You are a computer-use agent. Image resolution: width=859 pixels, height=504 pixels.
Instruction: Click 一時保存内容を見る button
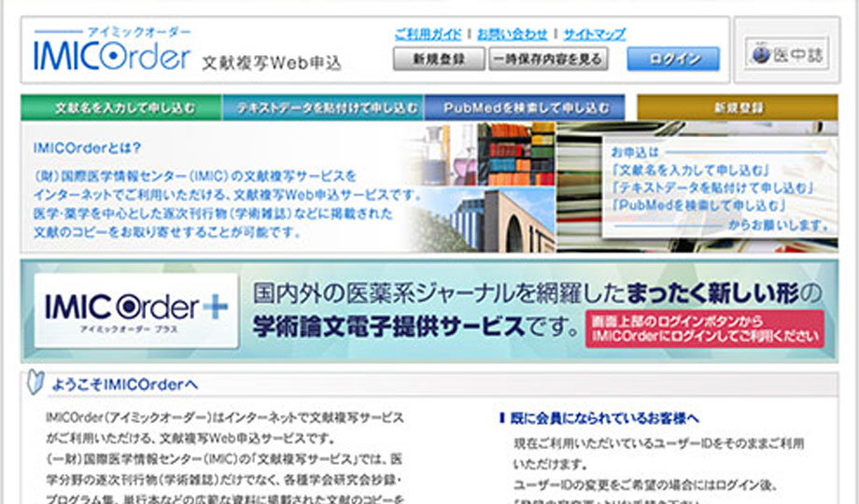548,59
